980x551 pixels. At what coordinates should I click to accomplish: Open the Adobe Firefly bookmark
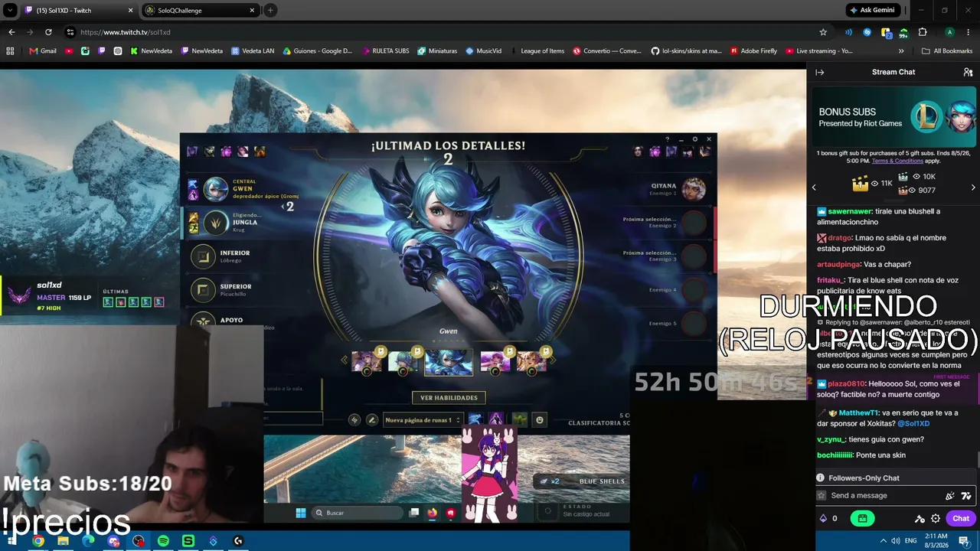(x=753, y=51)
